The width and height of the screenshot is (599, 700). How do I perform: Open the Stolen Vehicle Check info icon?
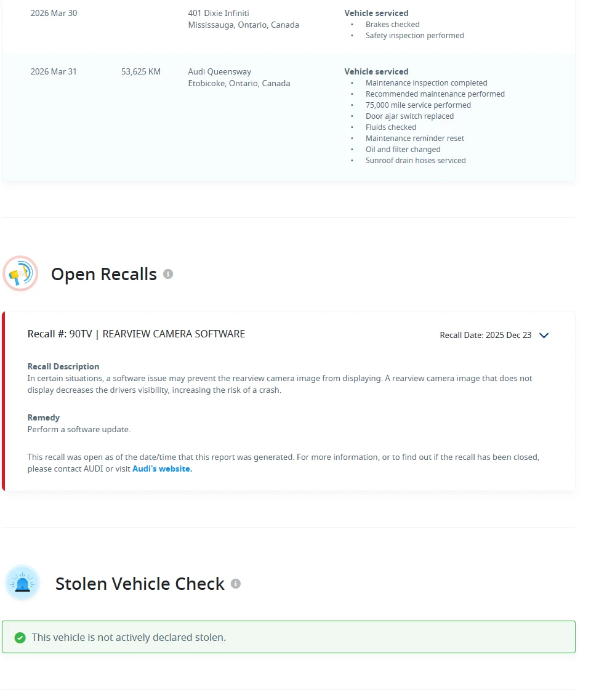point(236,584)
